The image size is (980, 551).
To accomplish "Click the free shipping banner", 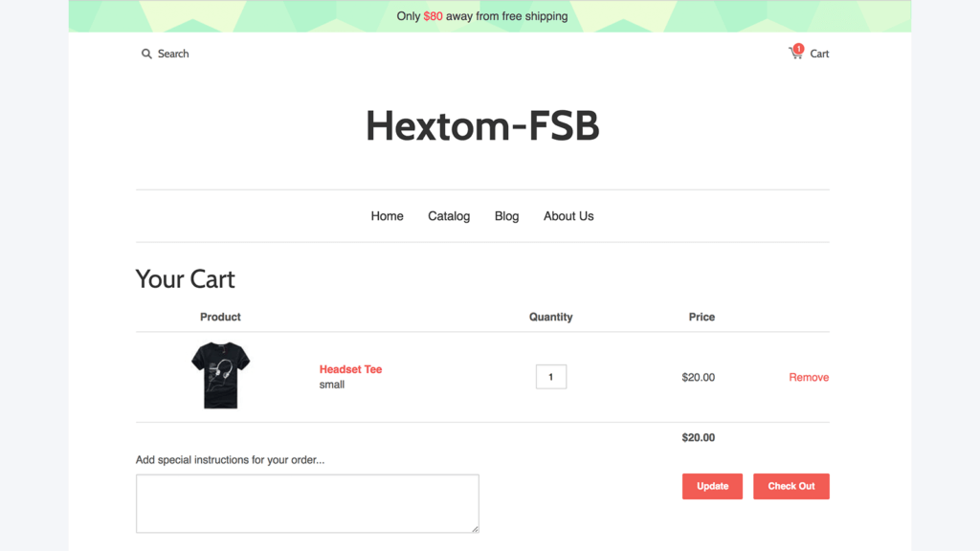I will point(481,16).
